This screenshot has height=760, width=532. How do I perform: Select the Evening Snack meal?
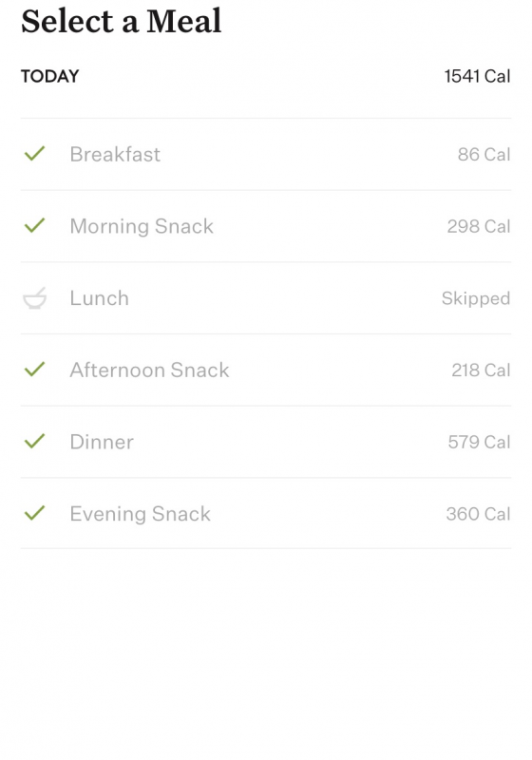point(265,513)
